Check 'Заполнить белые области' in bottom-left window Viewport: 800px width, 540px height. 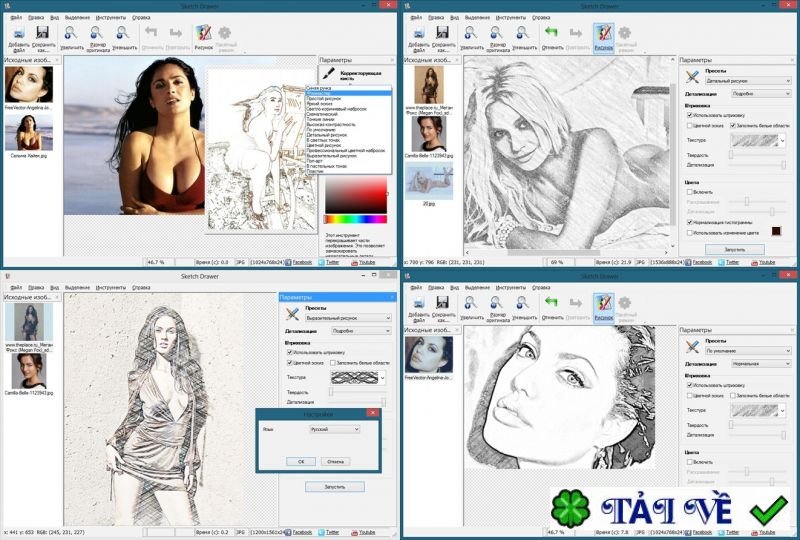[333, 362]
